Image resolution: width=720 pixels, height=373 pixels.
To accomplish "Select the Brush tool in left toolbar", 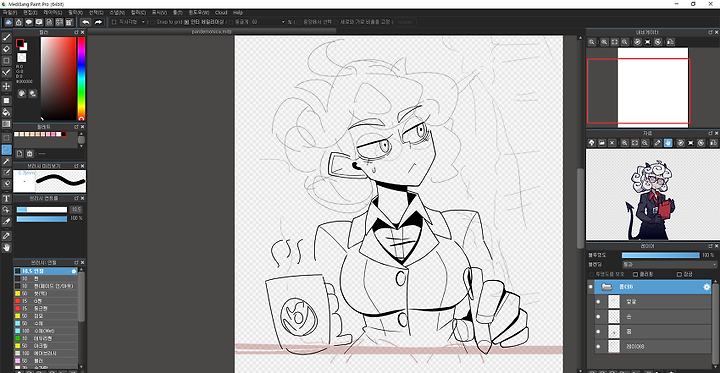I will [6, 37].
